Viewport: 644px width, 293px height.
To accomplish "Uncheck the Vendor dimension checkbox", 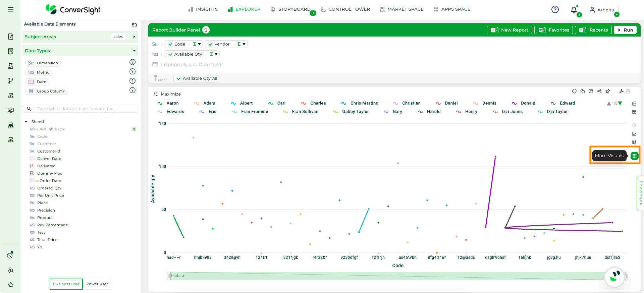I will pyautogui.click(x=210, y=44).
